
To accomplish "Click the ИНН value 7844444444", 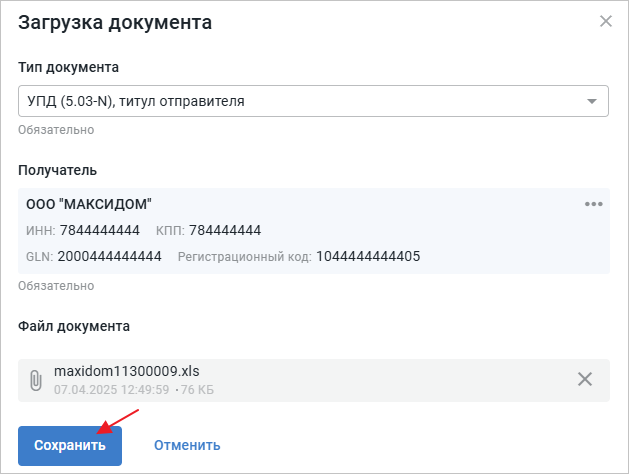I will coord(99,230).
